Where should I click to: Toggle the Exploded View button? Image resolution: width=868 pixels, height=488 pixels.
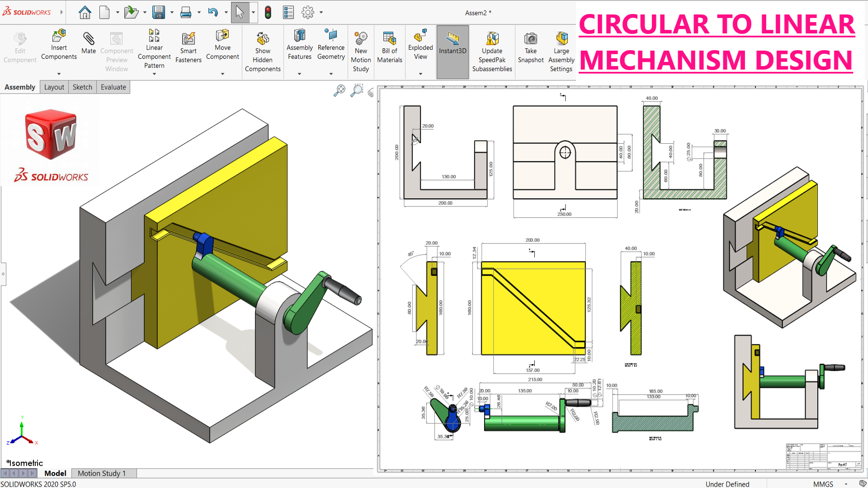pos(420,36)
